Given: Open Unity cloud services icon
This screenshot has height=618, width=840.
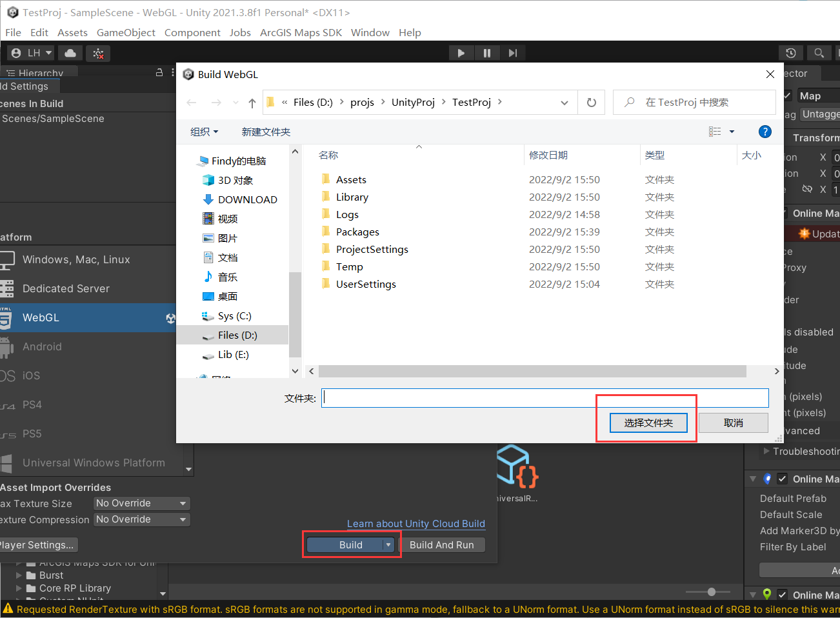Looking at the screenshot, I should pos(70,53).
